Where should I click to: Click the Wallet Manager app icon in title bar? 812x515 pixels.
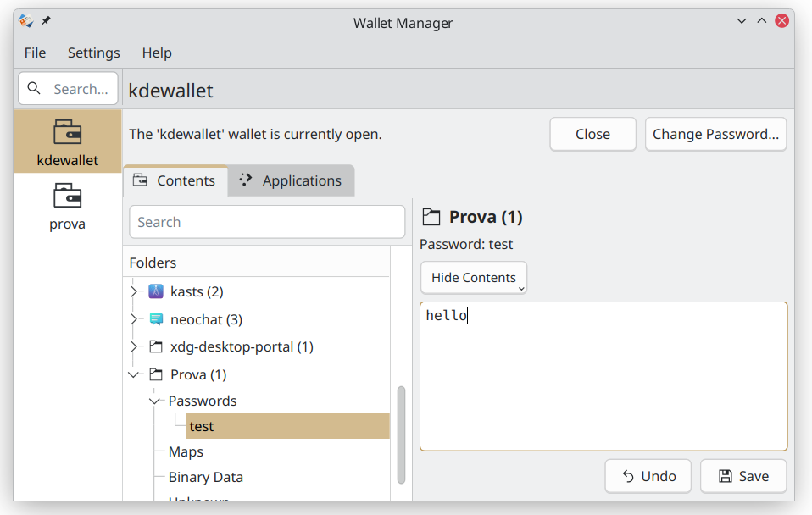26,20
